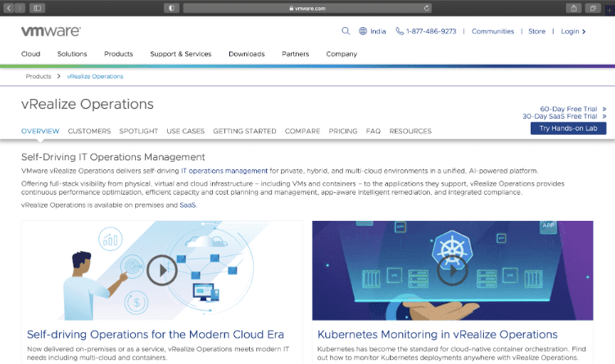The image size is (615, 364).
Task: Open the privacy shield icon in Safari toolbar
Action: (x=171, y=8)
